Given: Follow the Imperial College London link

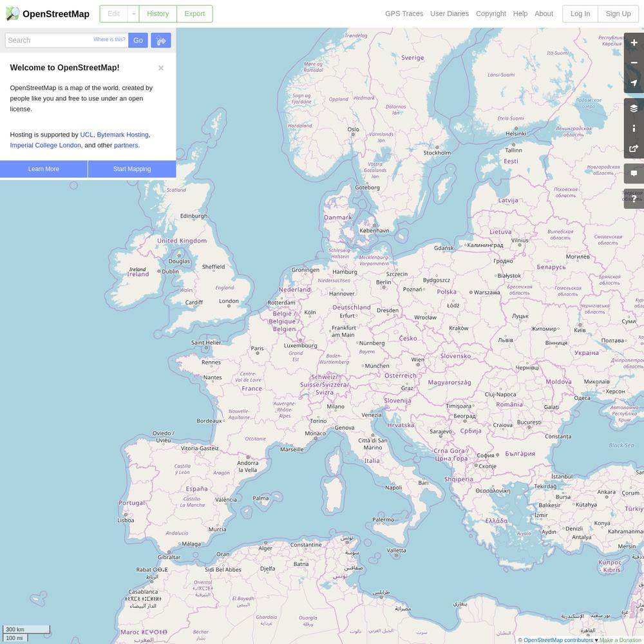Looking at the screenshot, I should coord(46,146).
